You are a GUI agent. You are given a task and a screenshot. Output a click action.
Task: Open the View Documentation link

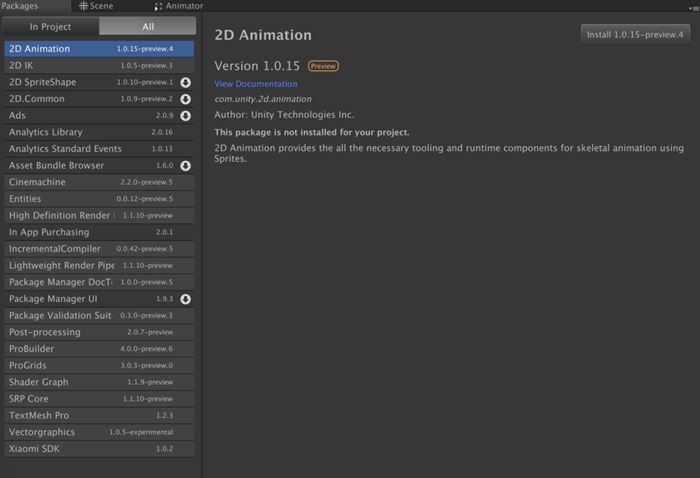(256, 84)
